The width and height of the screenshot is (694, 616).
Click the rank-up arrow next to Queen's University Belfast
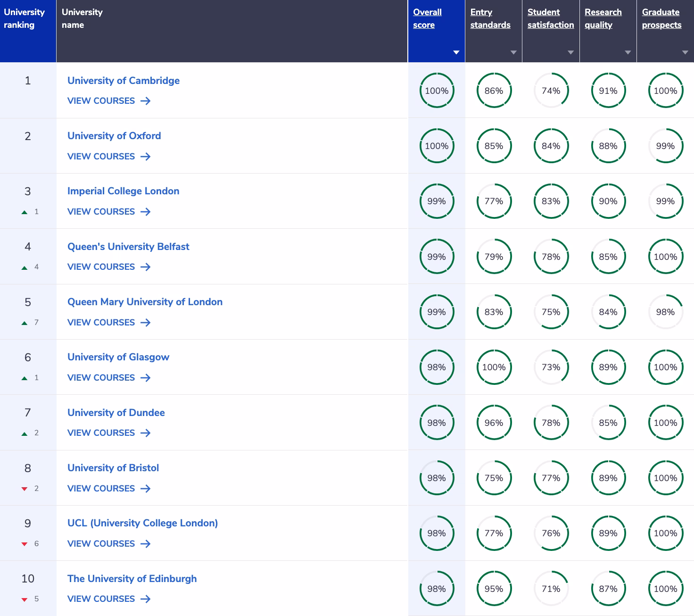(25, 266)
